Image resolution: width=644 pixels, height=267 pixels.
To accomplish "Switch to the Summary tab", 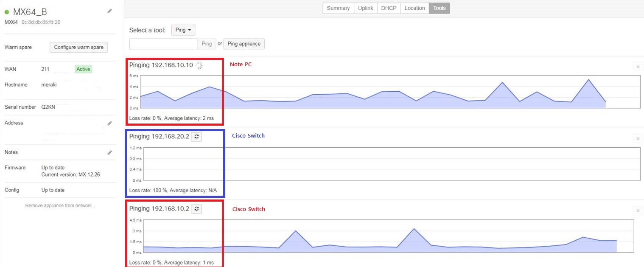I will 338,8.
